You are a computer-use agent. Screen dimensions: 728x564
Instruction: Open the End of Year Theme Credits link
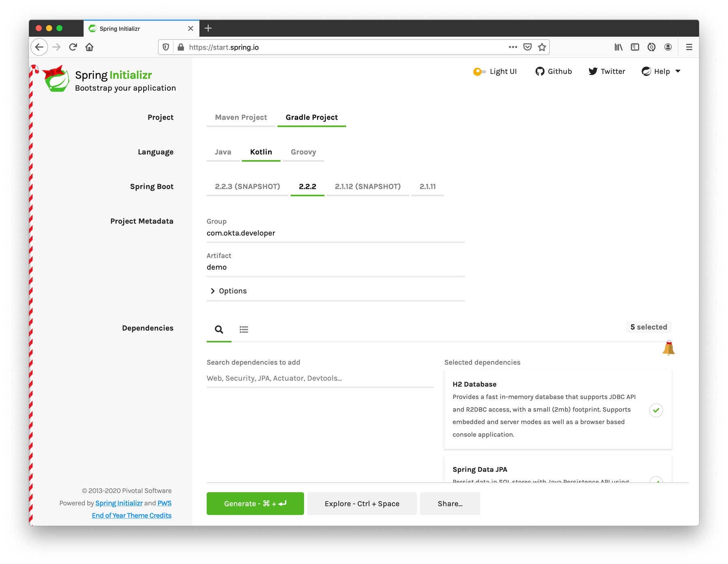tap(131, 515)
